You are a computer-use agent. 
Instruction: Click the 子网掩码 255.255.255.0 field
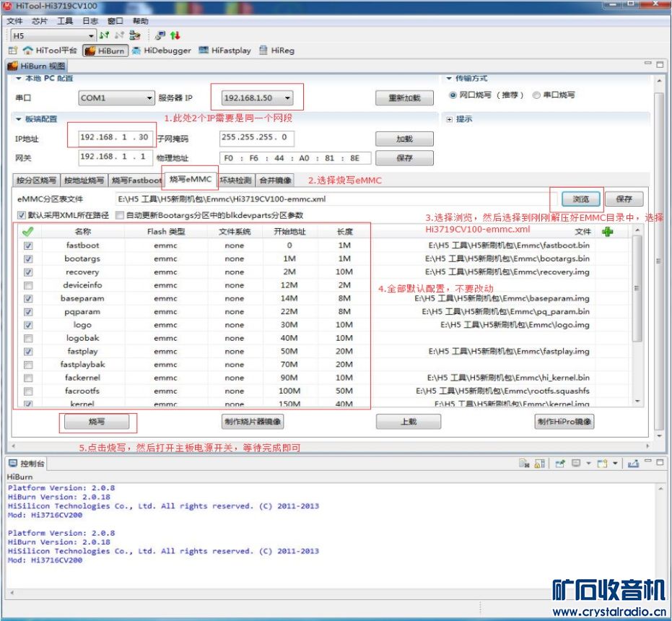click(x=256, y=138)
